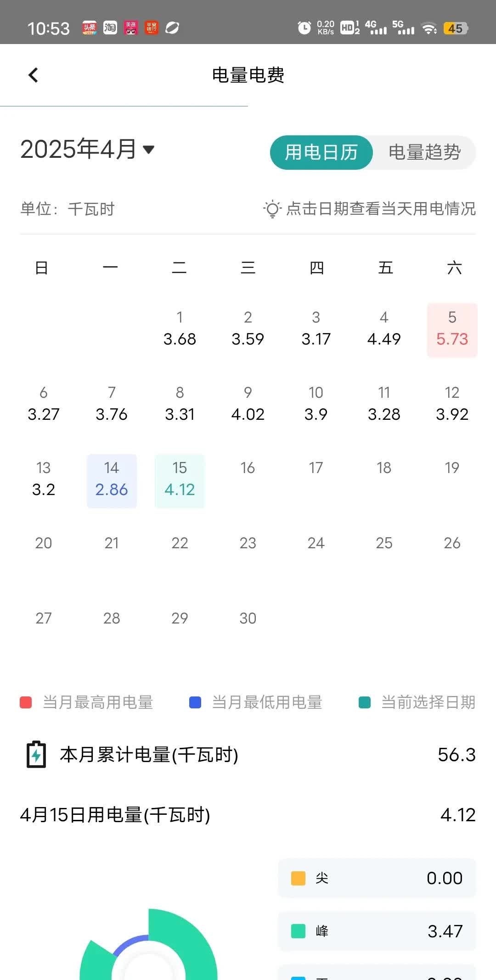This screenshot has height=980, width=496.
Task: Select April 7 with 3.76 usage
Action: (x=112, y=404)
